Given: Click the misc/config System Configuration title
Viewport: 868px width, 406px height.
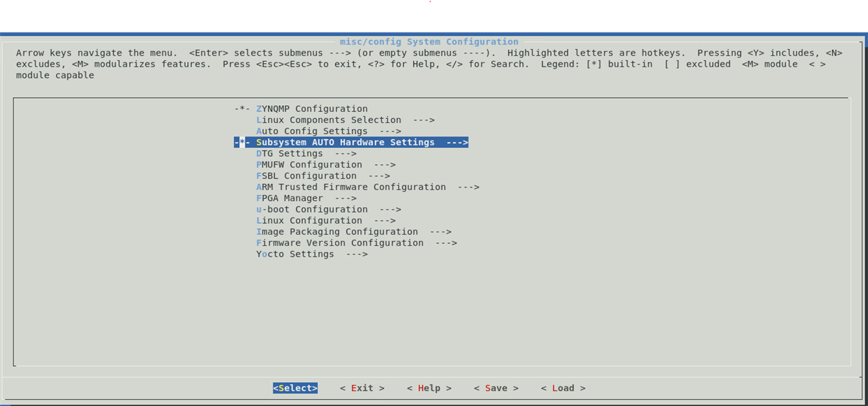Looking at the screenshot, I should pyautogui.click(x=429, y=42).
